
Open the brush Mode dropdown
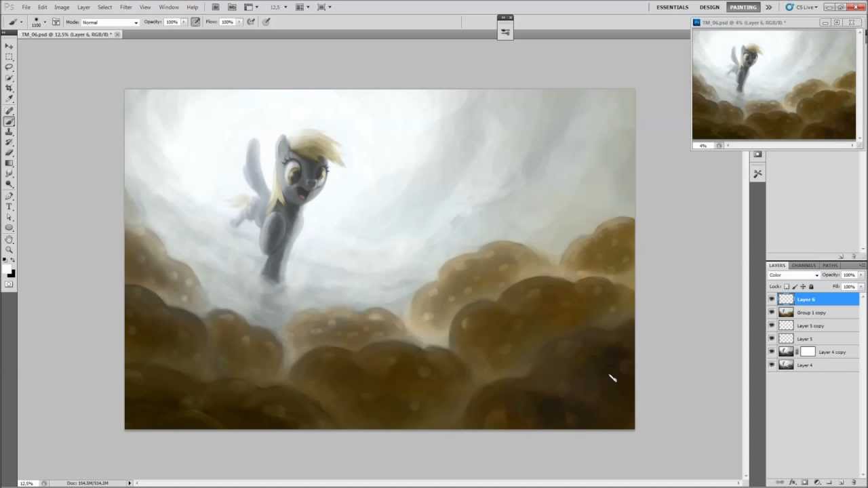point(110,22)
